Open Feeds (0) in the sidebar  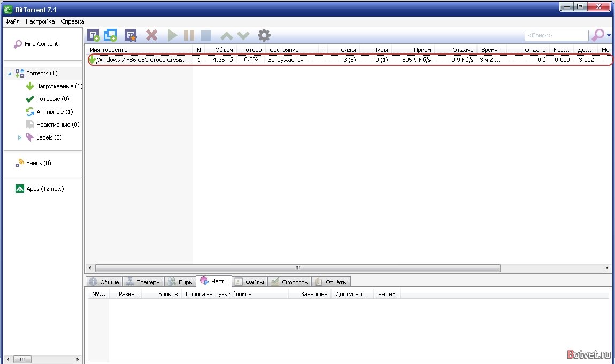pos(39,163)
